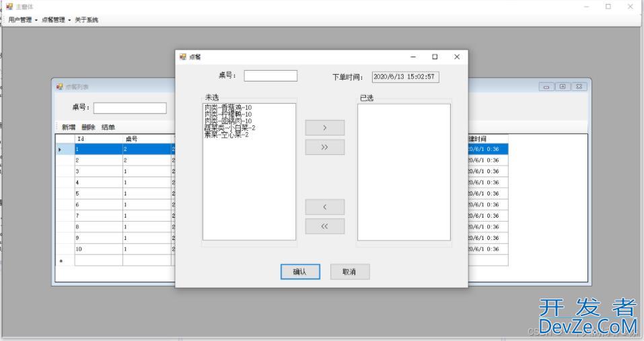Click 新增 in the 点餐列表 toolbar
644x341 pixels.
pyautogui.click(x=69, y=127)
